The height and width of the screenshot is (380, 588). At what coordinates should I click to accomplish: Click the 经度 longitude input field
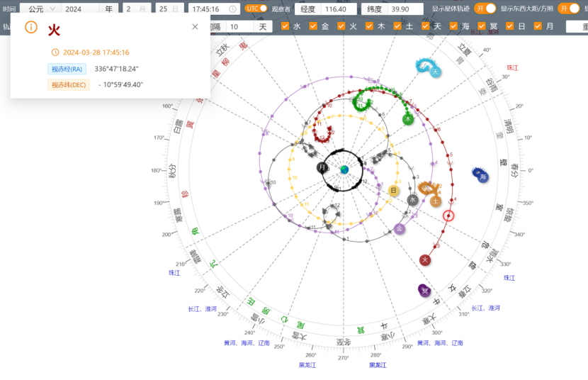[338, 9]
